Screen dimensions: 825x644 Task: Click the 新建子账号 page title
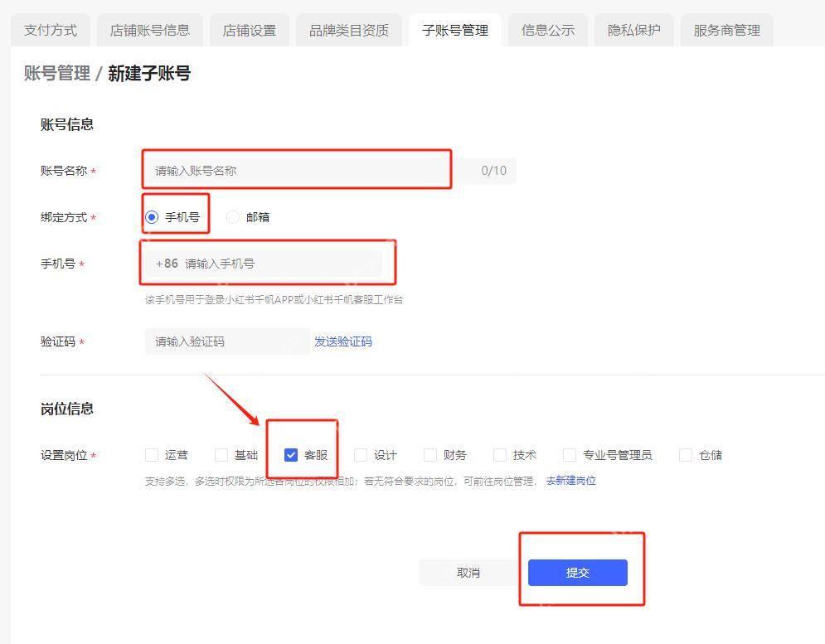149,73
